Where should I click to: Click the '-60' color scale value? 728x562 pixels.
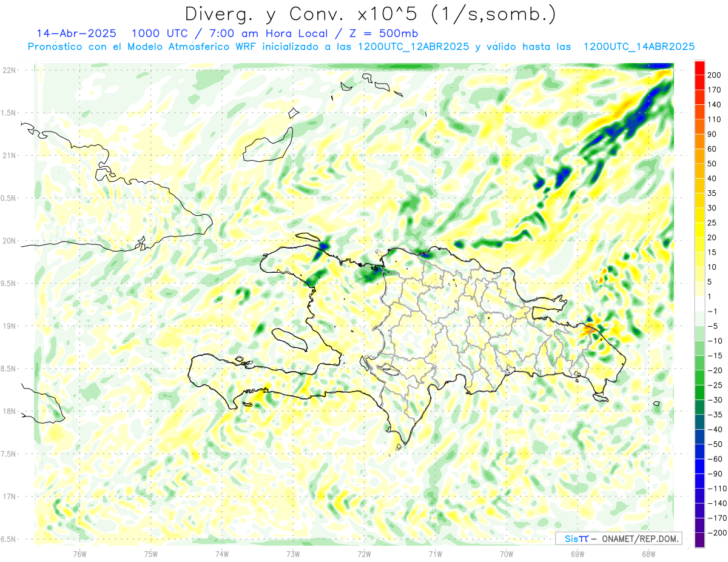(x=715, y=459)
